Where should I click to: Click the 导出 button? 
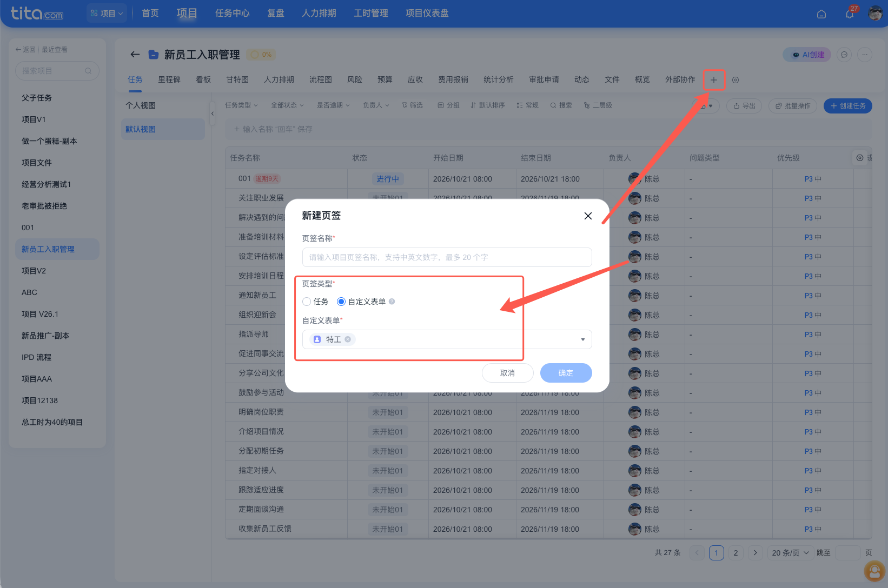(x=744, y=106)
